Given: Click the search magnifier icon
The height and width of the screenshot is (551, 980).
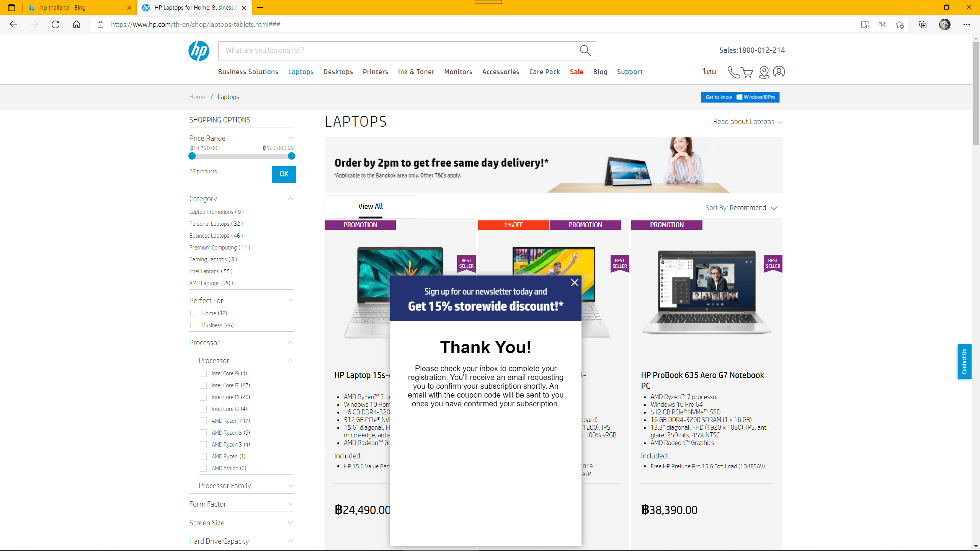Looking at the screenshot, I should point(585,51).
